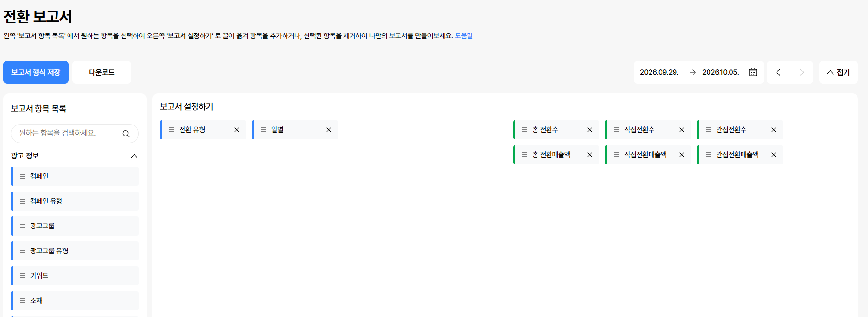Open the calendar date picker icon

coord(753,72)
